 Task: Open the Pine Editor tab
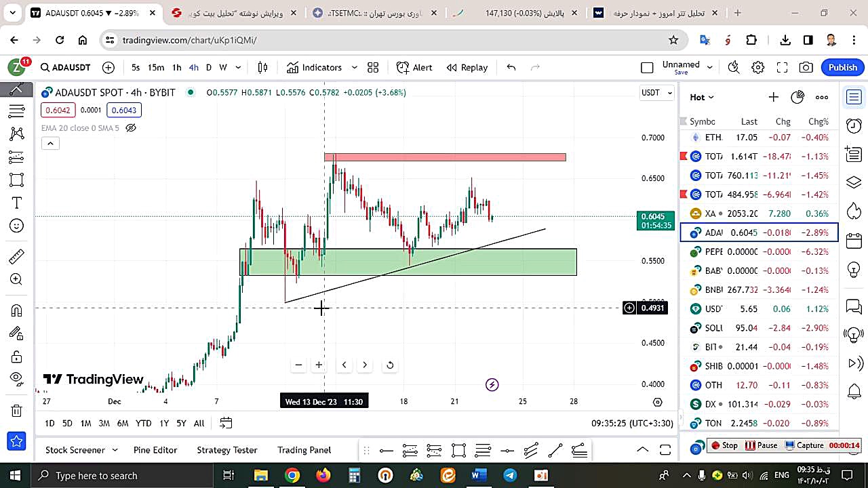[x=155, y=449]
